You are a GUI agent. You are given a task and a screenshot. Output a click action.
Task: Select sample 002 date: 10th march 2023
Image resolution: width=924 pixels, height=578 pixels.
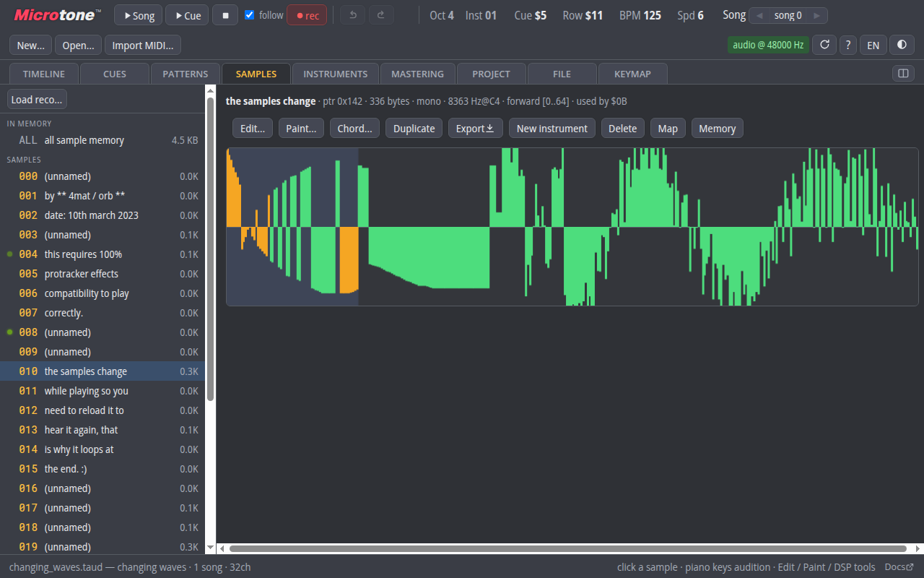click(103, 215)
